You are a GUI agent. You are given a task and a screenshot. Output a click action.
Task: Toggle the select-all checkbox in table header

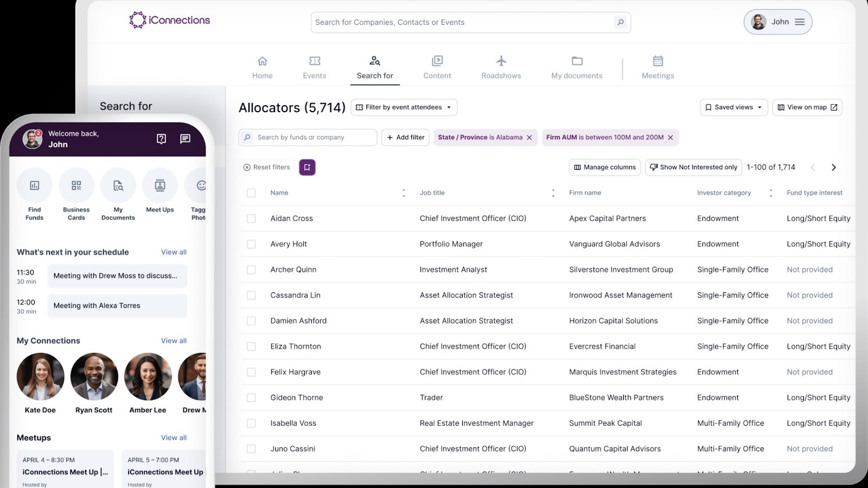251,193
